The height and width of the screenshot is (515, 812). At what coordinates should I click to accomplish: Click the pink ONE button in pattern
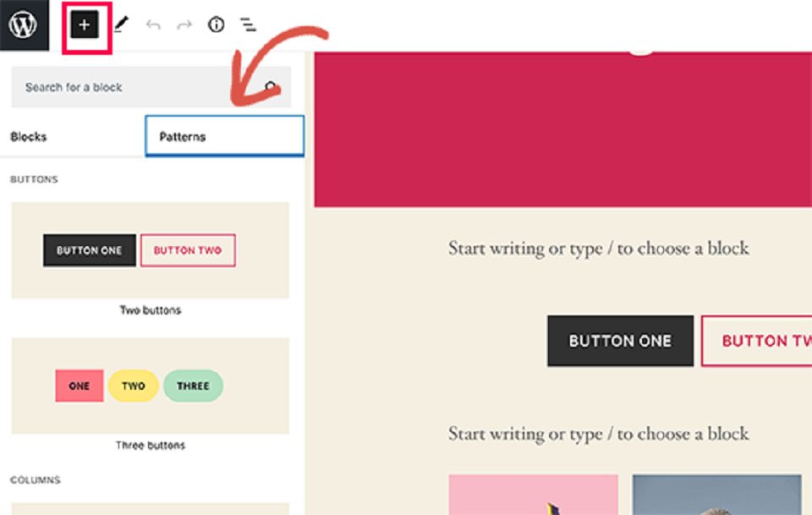coord(80,386)
